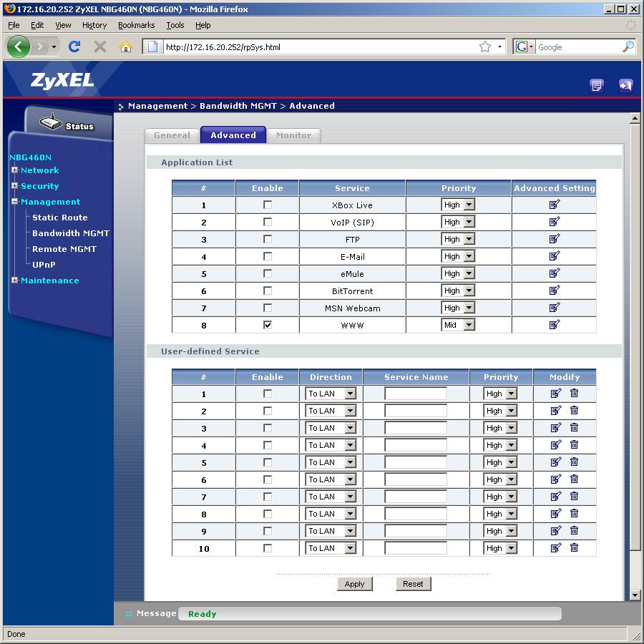The width and height of the screenshot is (644, 644).
Task: Enable VoIP (SIP) service checkbox
Action: tap(268, 222)
